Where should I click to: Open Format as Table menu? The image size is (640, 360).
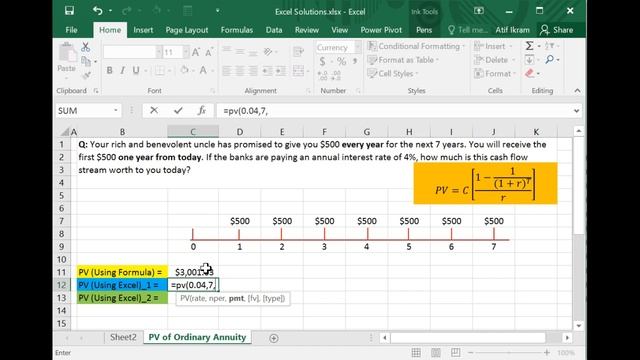(x=403, y=60)
